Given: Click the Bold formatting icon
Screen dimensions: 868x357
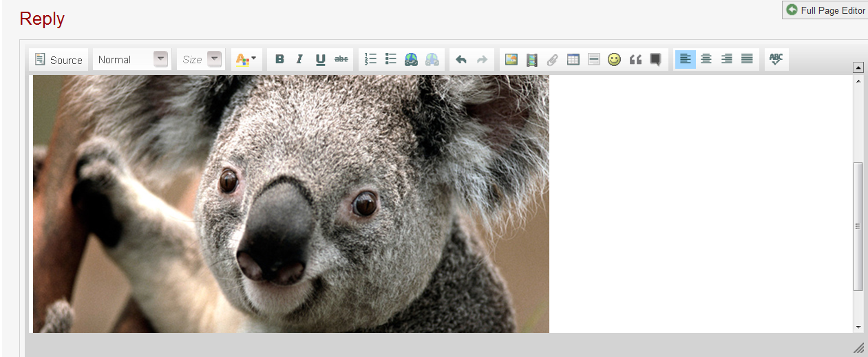Looking at the screenshot, I should 279,59.
